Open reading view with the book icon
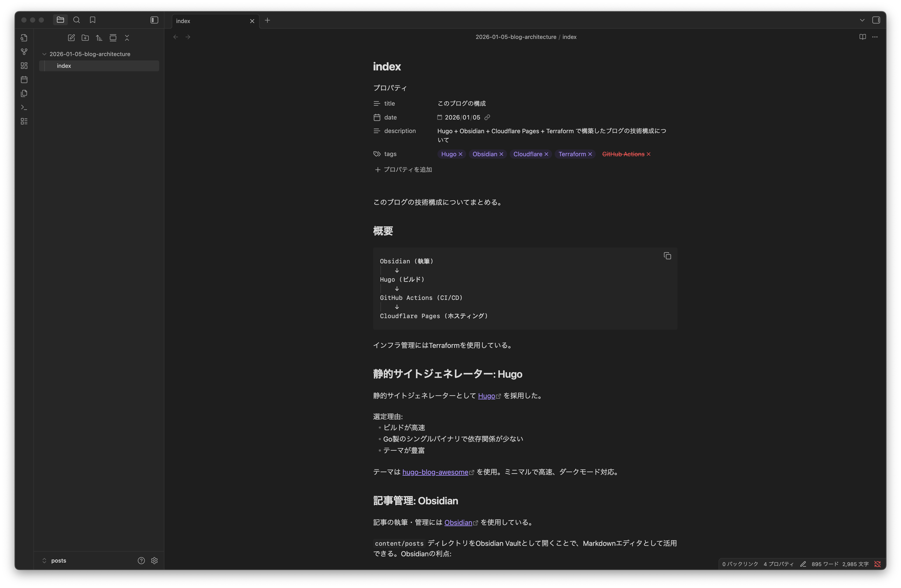Screen dimensions: 901x588 863,37
